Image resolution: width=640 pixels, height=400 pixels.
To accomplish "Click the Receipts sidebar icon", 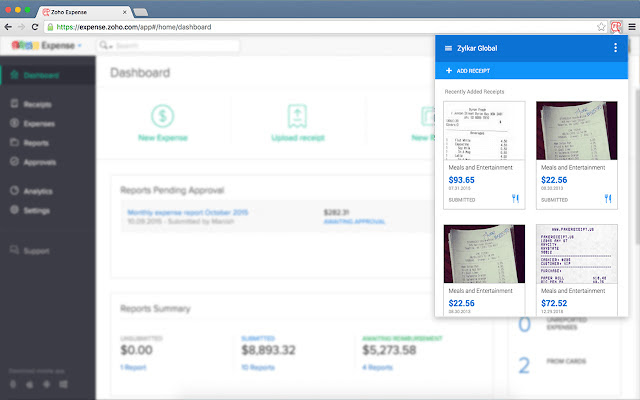I will tap(14, 104).
